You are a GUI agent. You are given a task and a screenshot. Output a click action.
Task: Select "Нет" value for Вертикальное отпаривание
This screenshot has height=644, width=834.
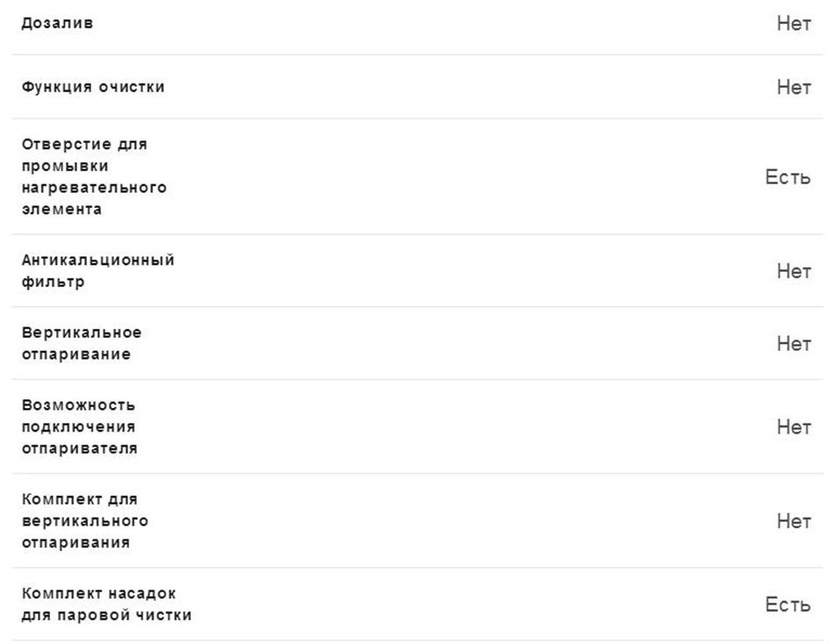point(794,344)
